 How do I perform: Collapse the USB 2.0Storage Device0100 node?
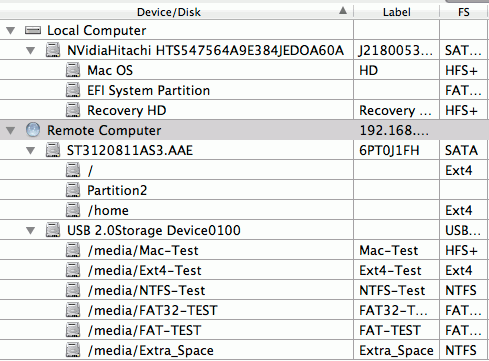point(31,231)
